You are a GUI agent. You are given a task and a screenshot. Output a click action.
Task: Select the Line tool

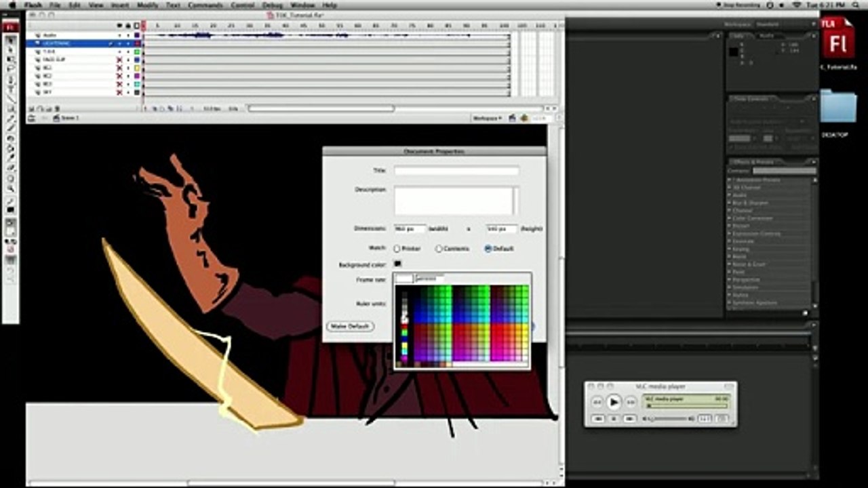11,99
